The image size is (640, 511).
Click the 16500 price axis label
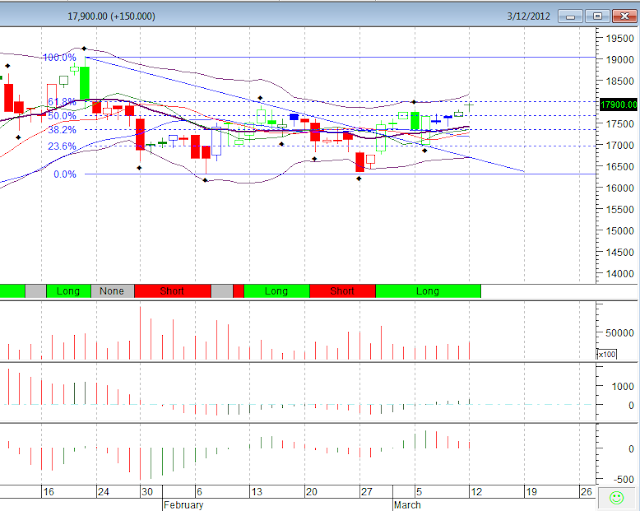coord(620,167)
